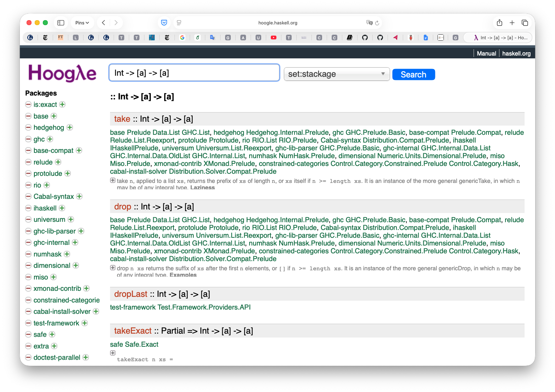555x392 pixels.
Task: Include Cabal-syntax package via plus icon
Action: tap(79, 196)
